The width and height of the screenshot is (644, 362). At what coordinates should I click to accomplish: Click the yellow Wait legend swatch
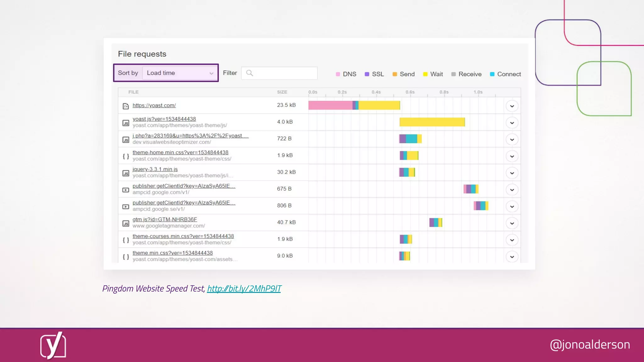(x=425, y=74)
